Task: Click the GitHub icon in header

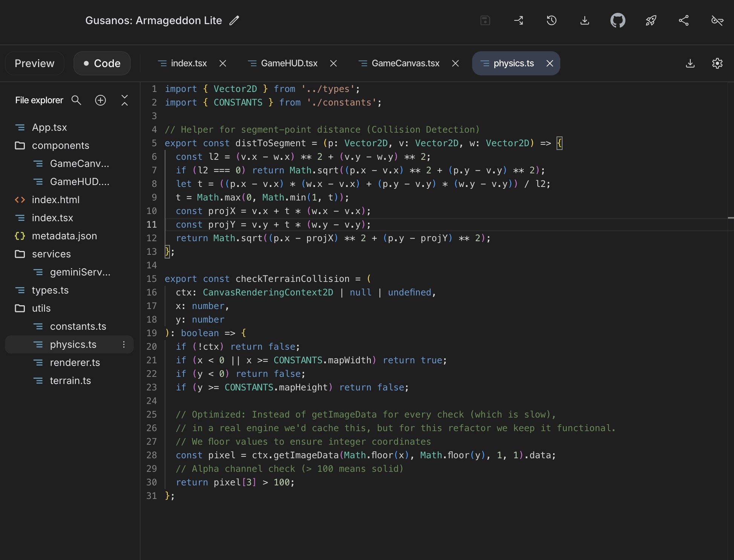Action: [x=618, y=20]
